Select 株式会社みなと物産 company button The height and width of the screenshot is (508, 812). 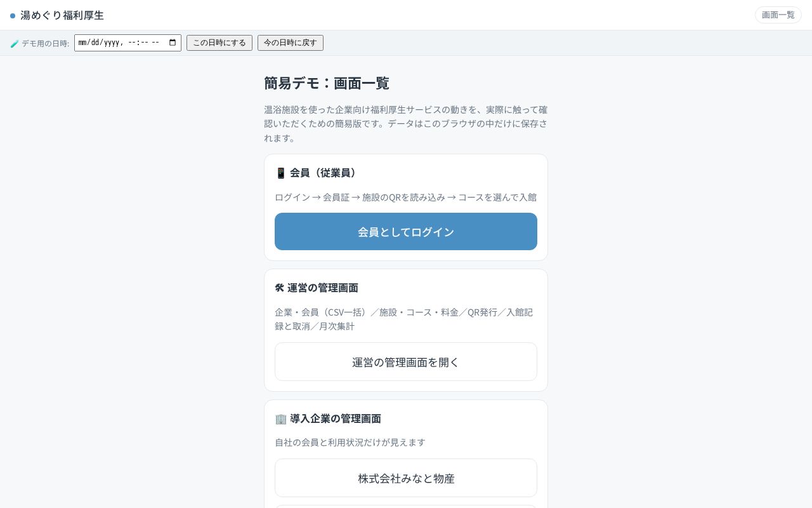406,478
